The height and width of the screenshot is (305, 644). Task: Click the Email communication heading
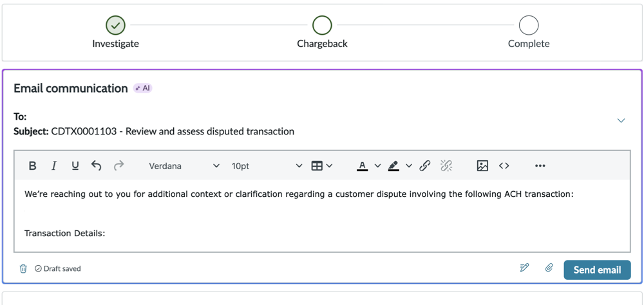[71, 88]
